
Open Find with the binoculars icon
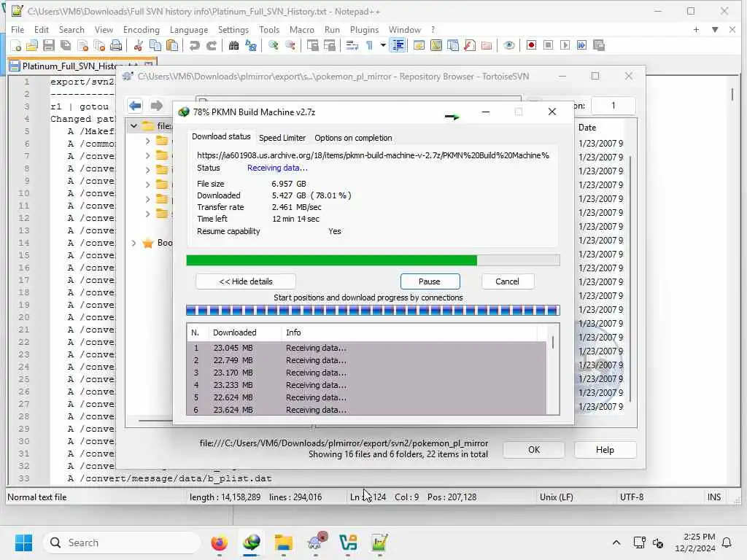pos(234,46)
